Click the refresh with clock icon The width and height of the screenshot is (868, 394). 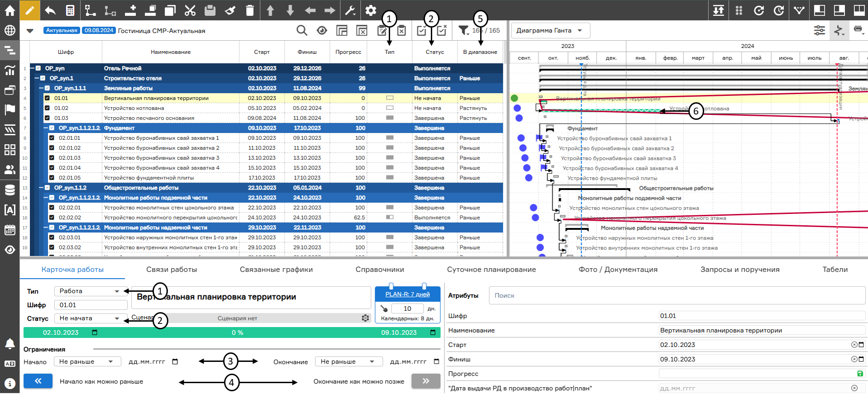(779, 10)
